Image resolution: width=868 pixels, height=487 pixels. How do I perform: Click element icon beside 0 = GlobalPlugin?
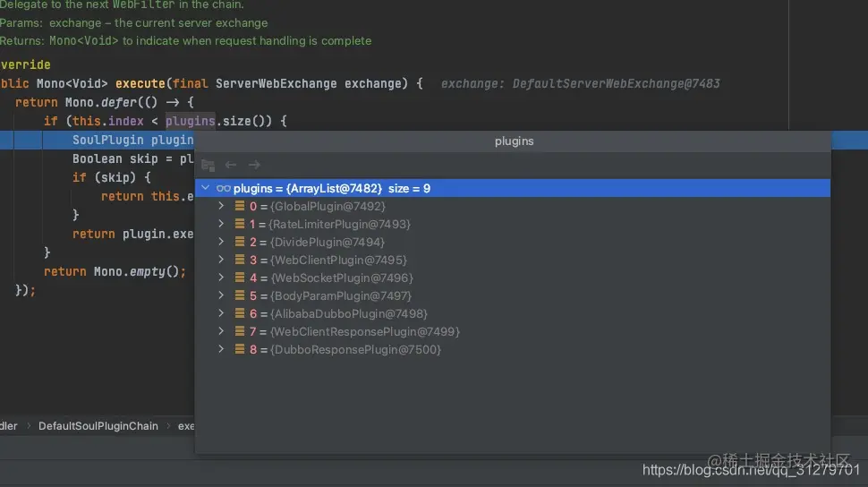click(240, 206)
